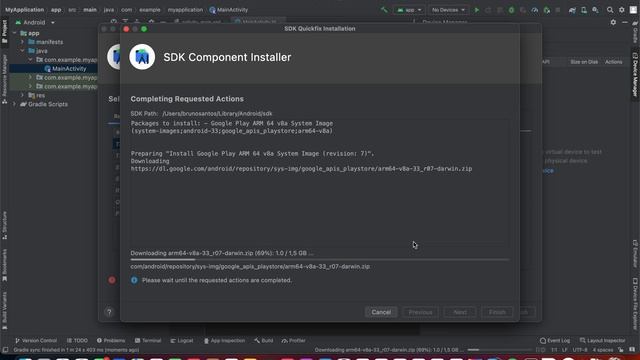Click the MainActivity breadcrumb
The width and height of the screenshot is (640, 360).
tap(229, 10)
